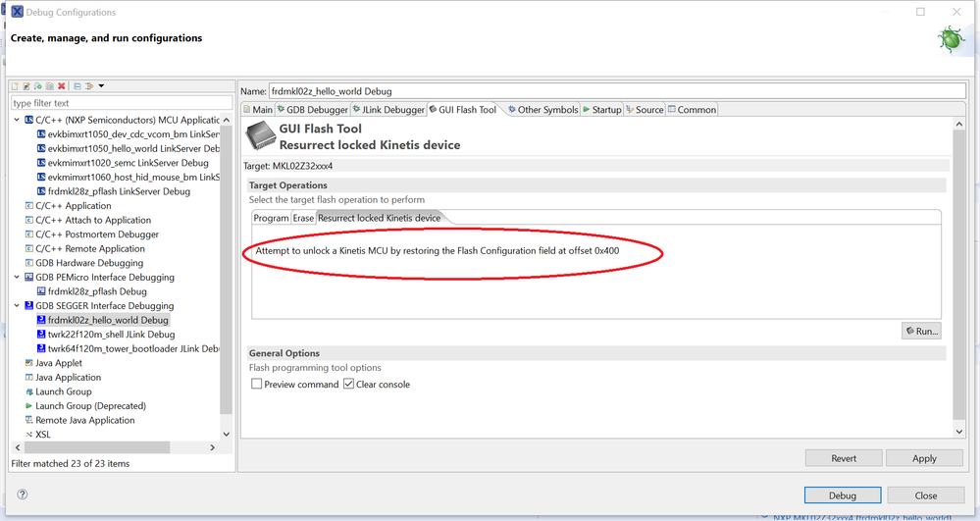The height and width of the screenshot is (521, 980).
Task: Click the MCU Application LS group icon
Action: click(x=28, y=120)
